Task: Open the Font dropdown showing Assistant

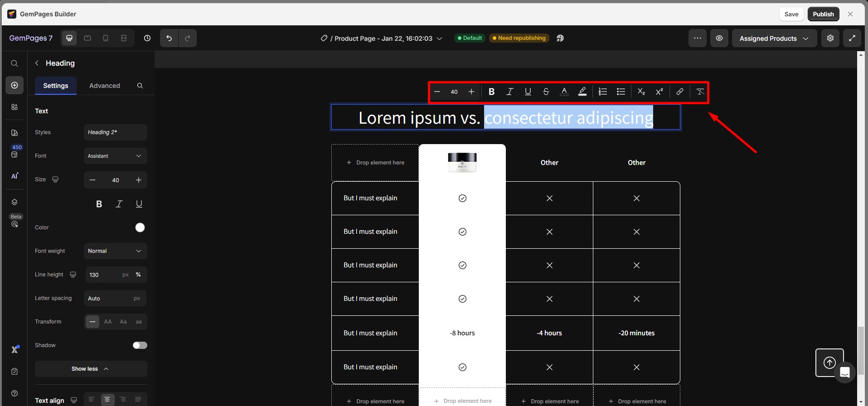Action: coord(115,156)
